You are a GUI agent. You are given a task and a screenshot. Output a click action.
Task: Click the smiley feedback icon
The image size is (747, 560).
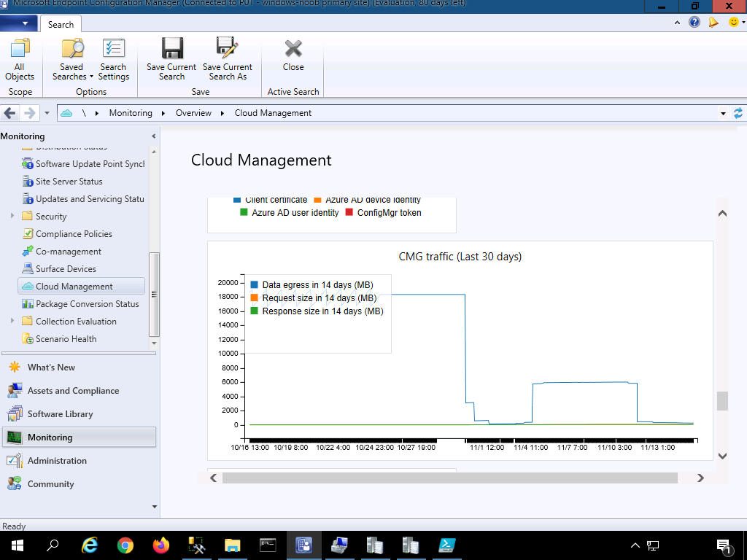tap(734, 22)
